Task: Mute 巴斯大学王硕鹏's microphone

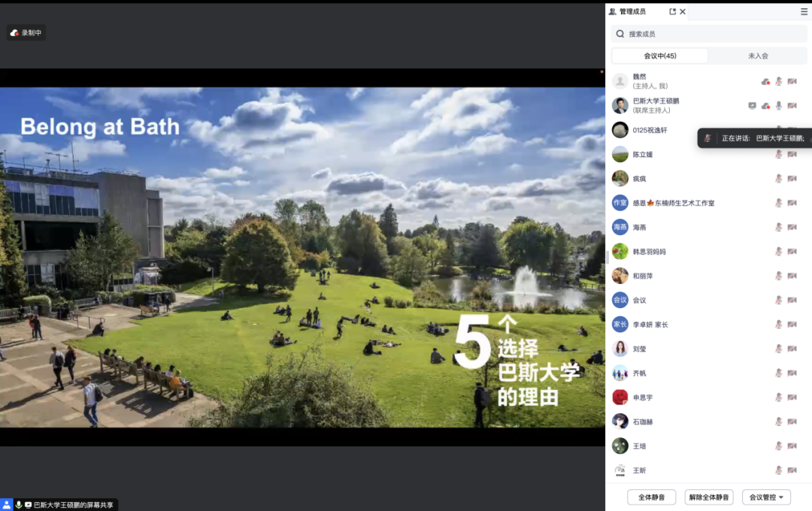Action: point(778,106)
